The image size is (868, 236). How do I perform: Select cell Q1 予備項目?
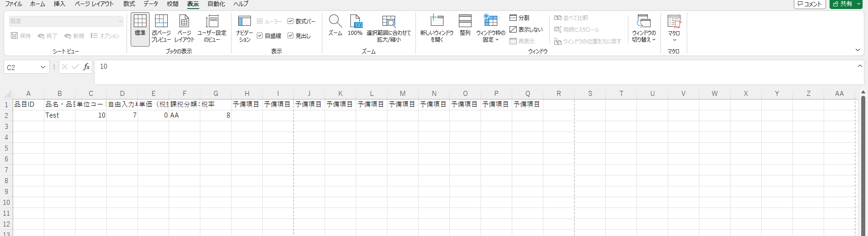(x=528, y=104)
